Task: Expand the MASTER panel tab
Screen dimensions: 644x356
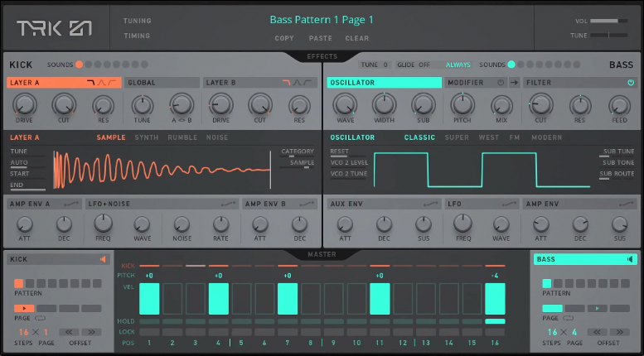Action: coord(322,255)
